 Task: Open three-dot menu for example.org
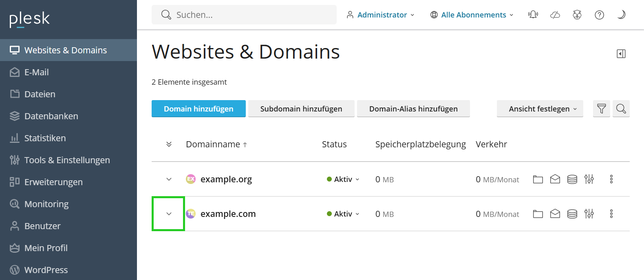coord(611,179)
